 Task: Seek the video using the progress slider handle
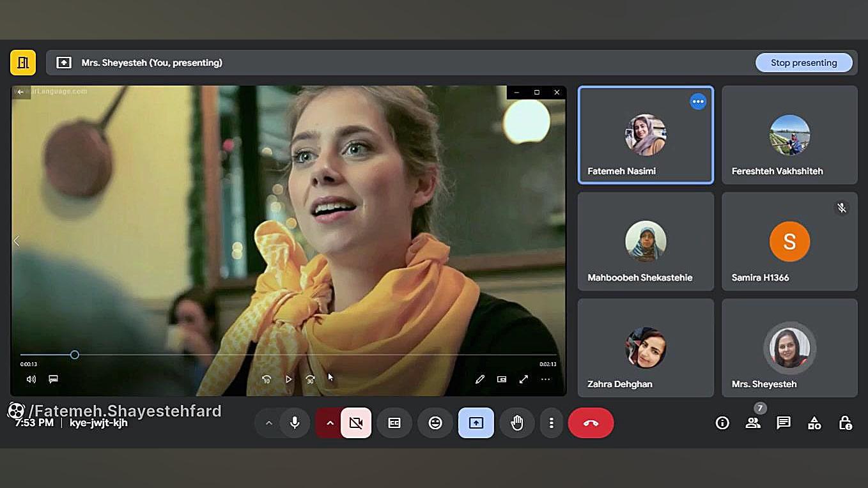tap(75, 355)
